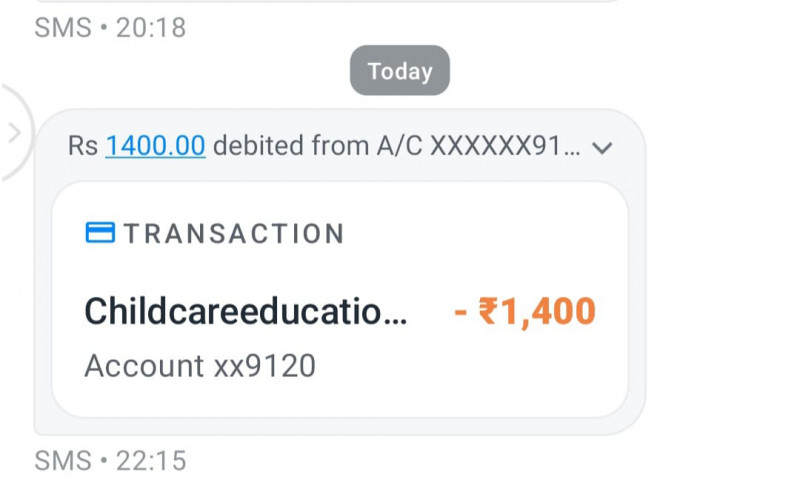The height and width of the screenshot is (495, 800).
Task: Click the "xx9120" account number digits
Action: (x=265, y=366)
